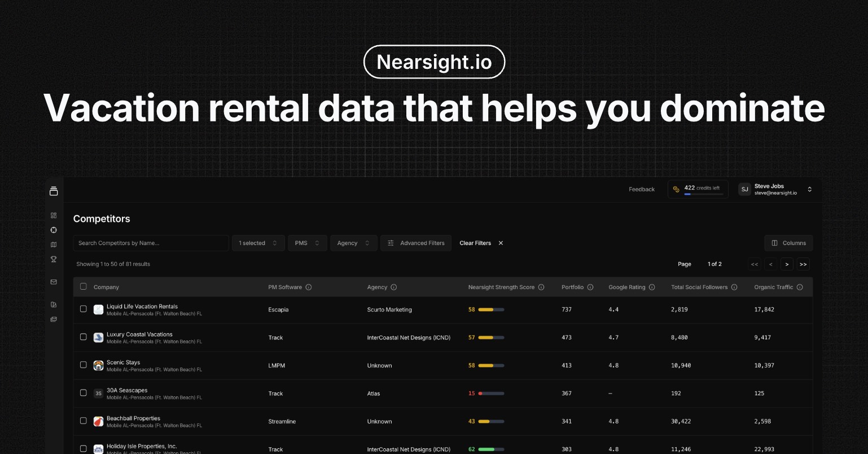The image size is (868, 454).
Task: Open the '1 selected' filter dropdown
Action: 258,243
